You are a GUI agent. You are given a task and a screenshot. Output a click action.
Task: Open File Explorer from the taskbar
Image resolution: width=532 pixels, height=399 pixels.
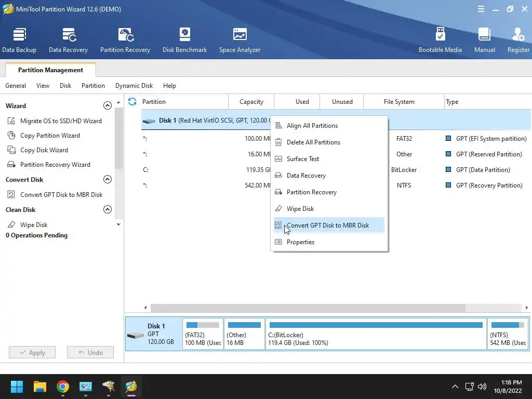(39, 387)
